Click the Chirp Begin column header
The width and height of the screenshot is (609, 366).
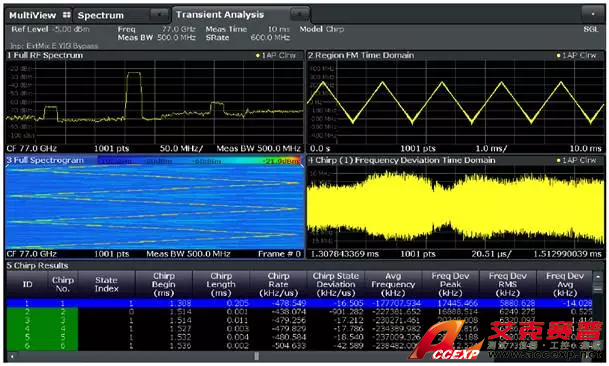164,285
